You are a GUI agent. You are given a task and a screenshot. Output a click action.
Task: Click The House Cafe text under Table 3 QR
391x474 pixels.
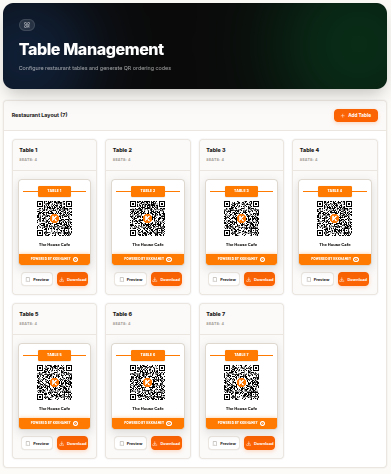tap(241, 244)
